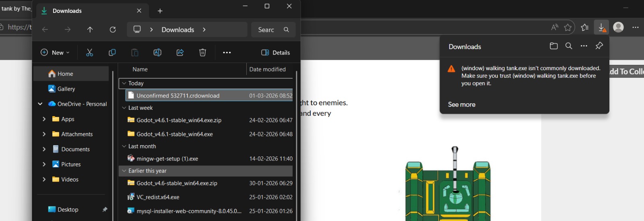This screenshot has height=221, width=644.
Task: Search downloads in Edge panel
Action: [569, 46]
